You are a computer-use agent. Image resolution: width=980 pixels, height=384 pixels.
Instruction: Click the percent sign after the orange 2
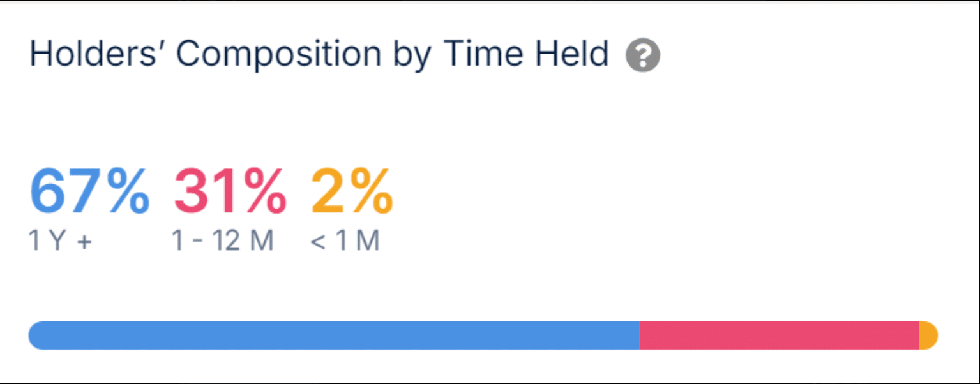(x=372, y=193)
